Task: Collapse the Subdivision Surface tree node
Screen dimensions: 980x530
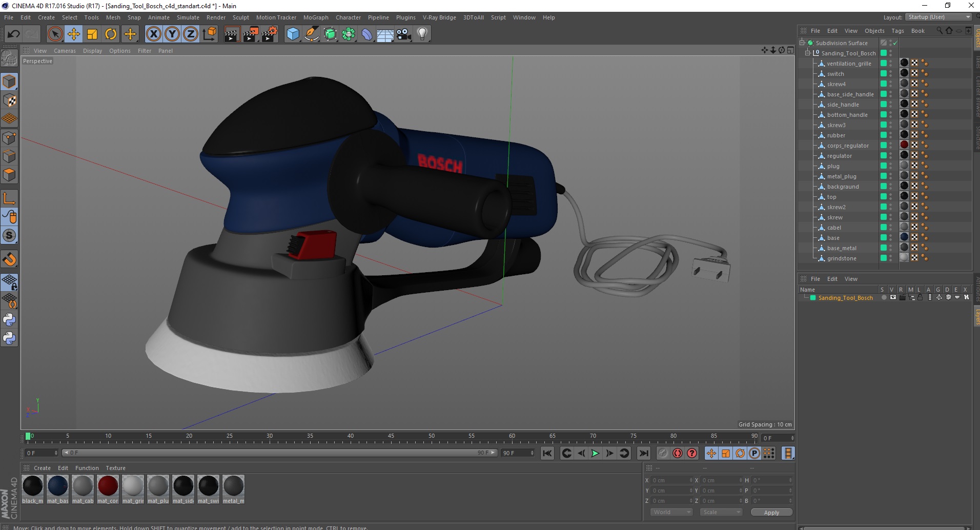Action: coord(802,43)
